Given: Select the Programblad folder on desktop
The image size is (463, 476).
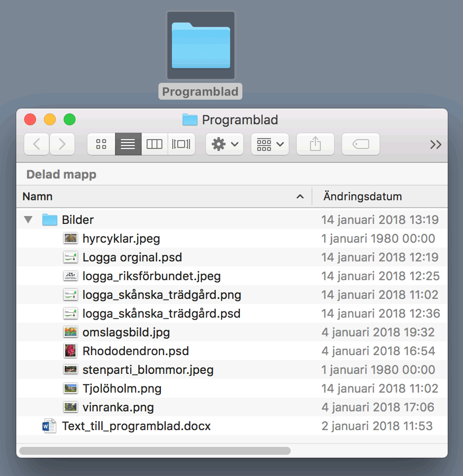Looking at the screenshot, I should (x=200, y=47).
